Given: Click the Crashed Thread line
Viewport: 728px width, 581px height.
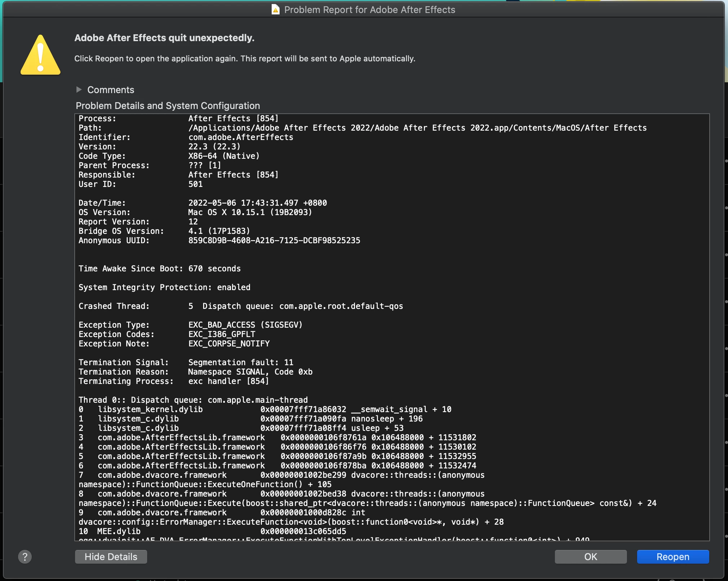Looking at the screenshot, I should 240,306.
